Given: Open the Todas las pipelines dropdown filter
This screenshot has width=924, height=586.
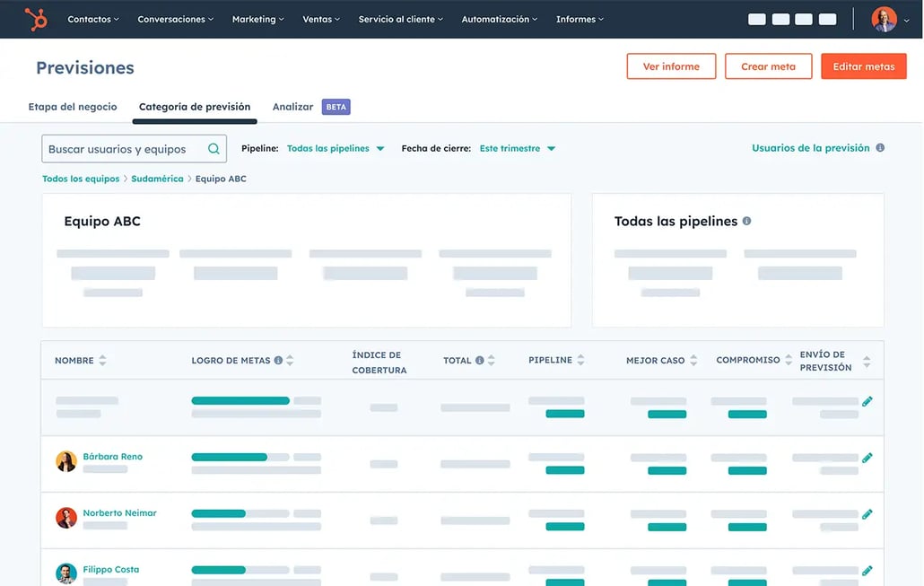Looking at the screenshot, I should pos(336,149).
